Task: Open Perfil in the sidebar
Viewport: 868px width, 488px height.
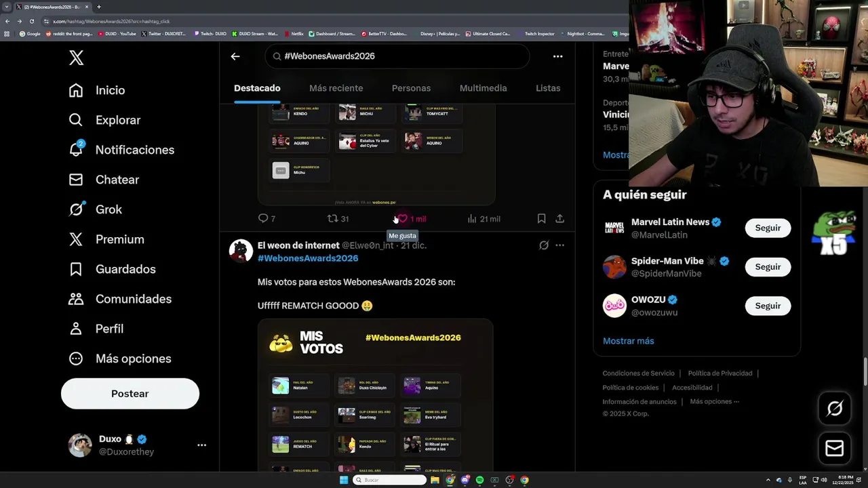Action: click(x=96, y=329)
